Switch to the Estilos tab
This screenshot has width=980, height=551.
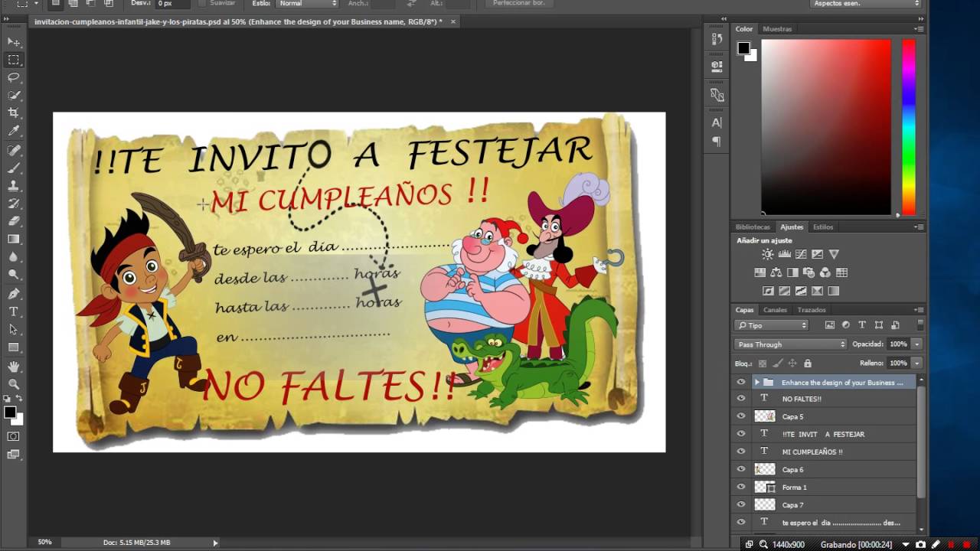tap(823, 227)
